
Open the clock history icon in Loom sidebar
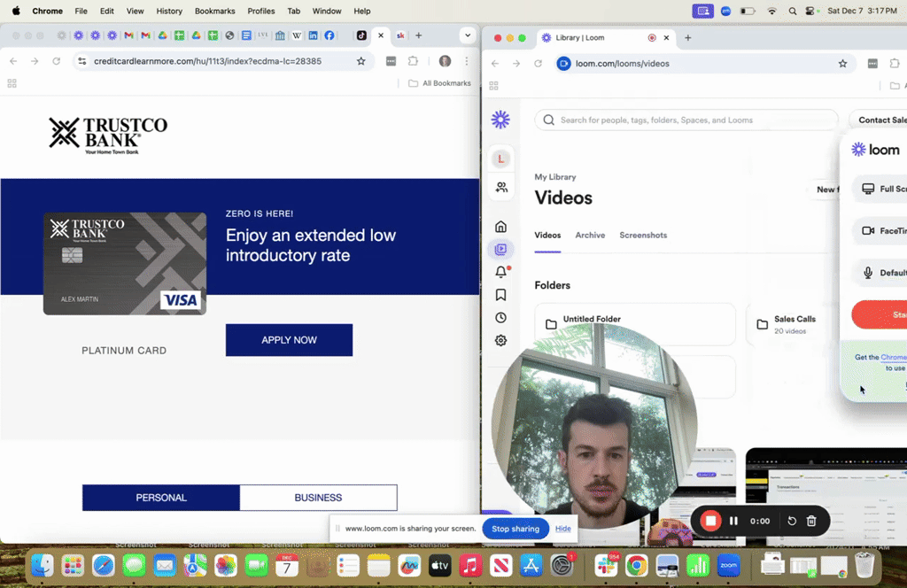click(501, 317)
